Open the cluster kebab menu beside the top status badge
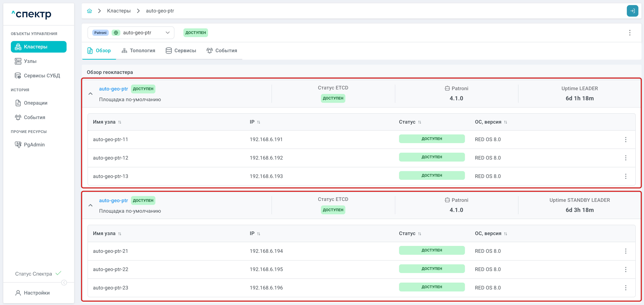This screenshot has height=305, width=644. 630,33
